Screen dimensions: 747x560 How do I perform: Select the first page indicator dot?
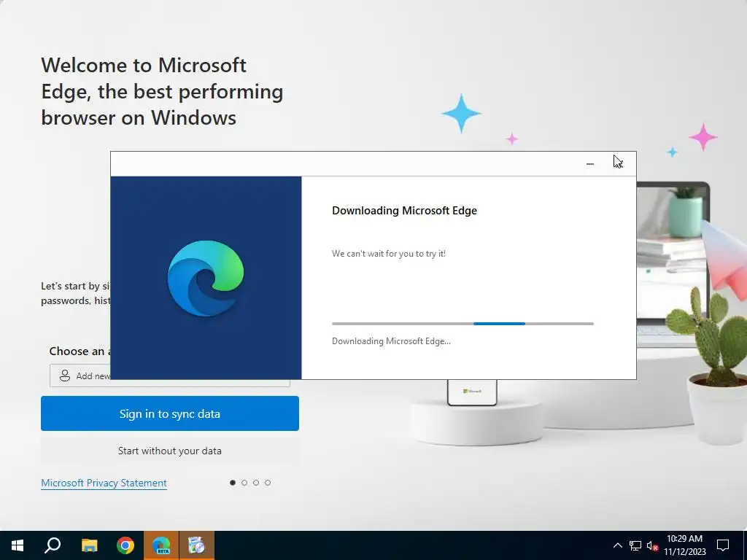(233, 483)
